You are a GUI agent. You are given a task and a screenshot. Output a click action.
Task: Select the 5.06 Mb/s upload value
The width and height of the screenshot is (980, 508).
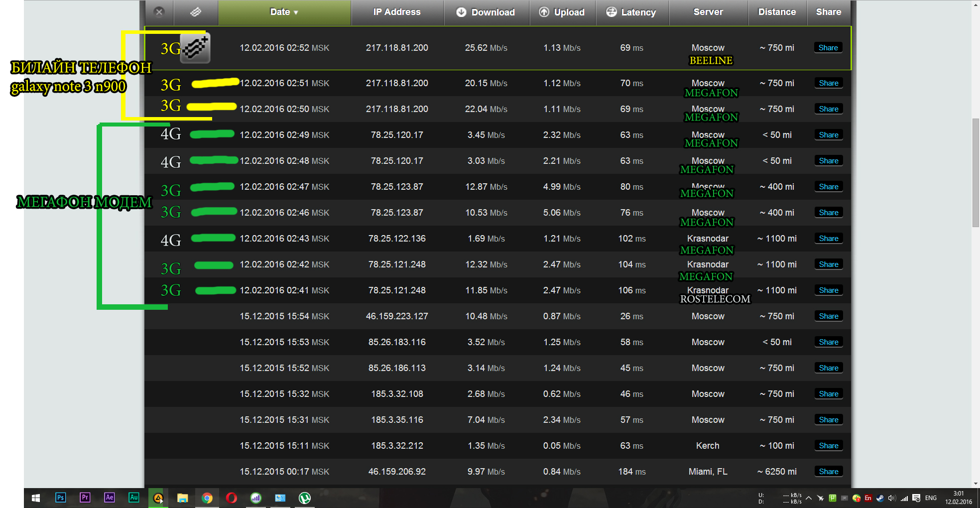tap(562, 213)
